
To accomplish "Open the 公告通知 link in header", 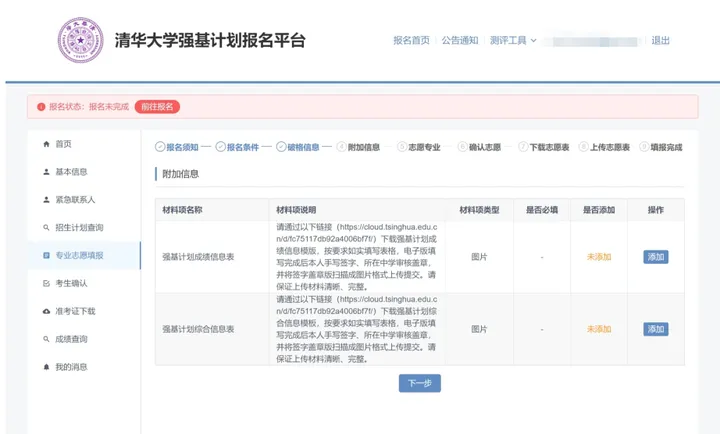I will click(460, 40).
